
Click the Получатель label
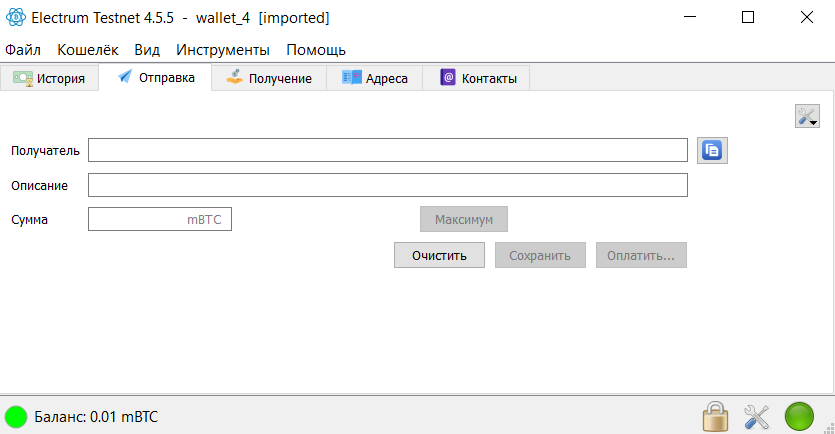click(x=45, y=151)
